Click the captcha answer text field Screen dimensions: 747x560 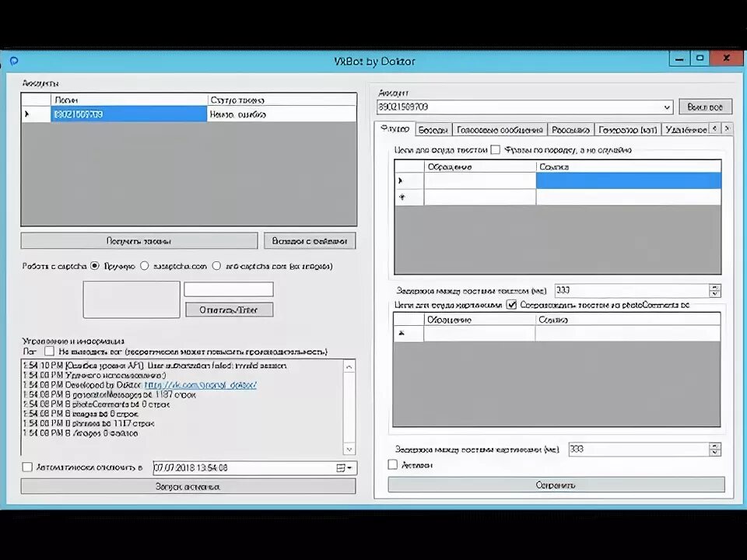[229, 289]
